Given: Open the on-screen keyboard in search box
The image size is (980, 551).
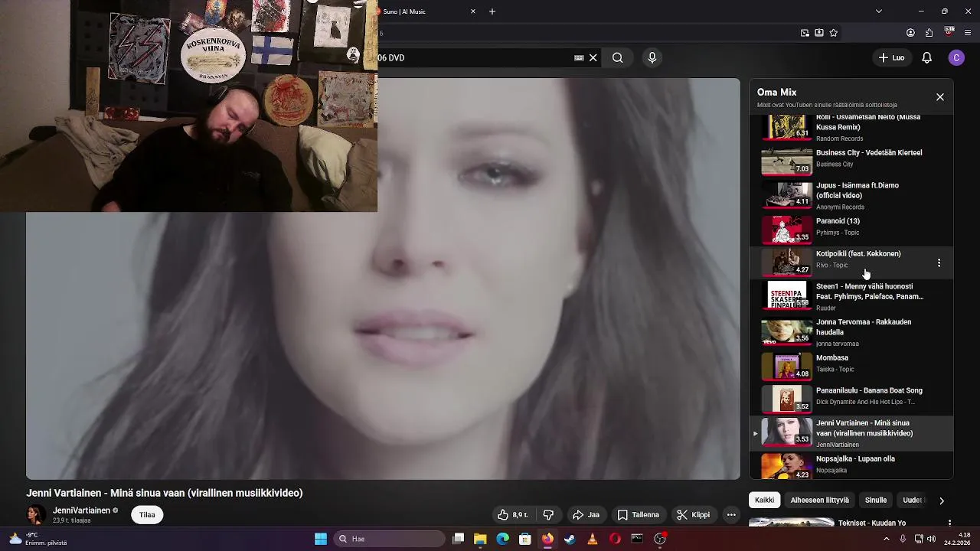Looking at the screenshot, I should (x=579, y=57).
